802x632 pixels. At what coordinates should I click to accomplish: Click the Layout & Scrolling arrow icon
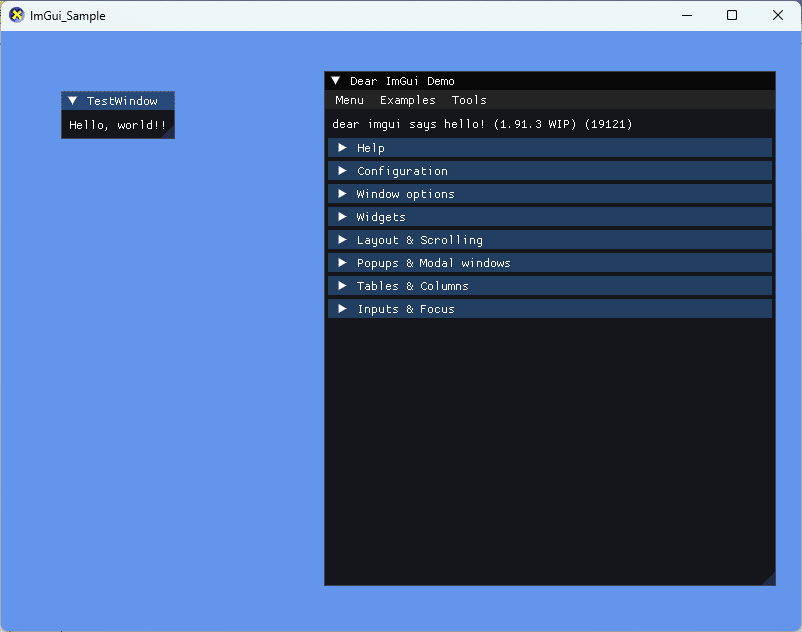point(343,239)
